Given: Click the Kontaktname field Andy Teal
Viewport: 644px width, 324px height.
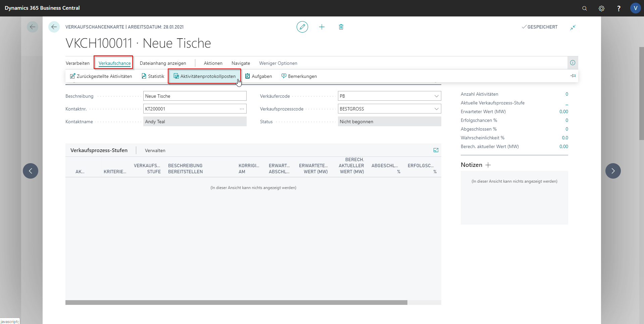Looking at the screenshot, I should point(195,122).
